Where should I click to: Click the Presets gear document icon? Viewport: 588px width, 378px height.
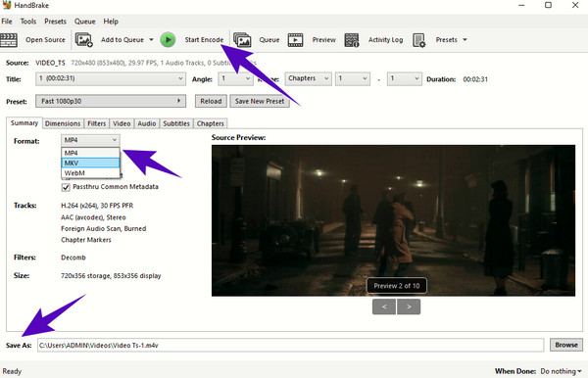pyautogui.click(x=418, y=40)
